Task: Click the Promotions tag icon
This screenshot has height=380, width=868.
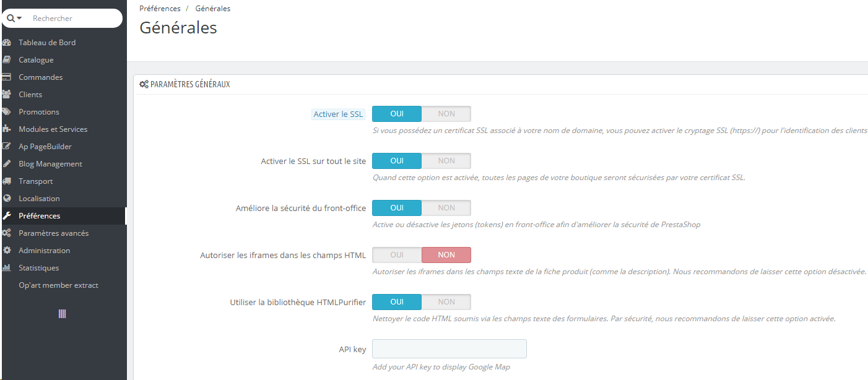Action: point(7,112)
